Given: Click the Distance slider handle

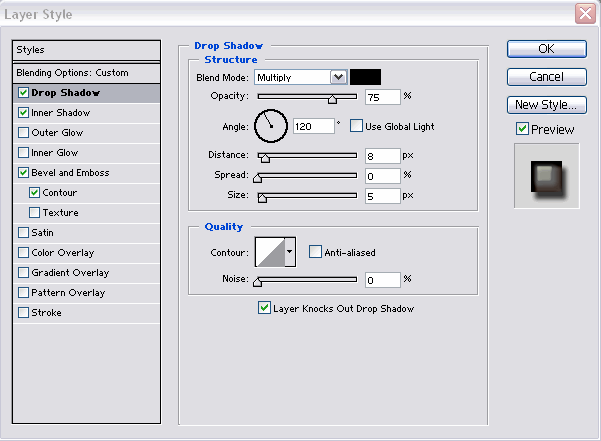Looking at the screenshot, I should (265, 158).
